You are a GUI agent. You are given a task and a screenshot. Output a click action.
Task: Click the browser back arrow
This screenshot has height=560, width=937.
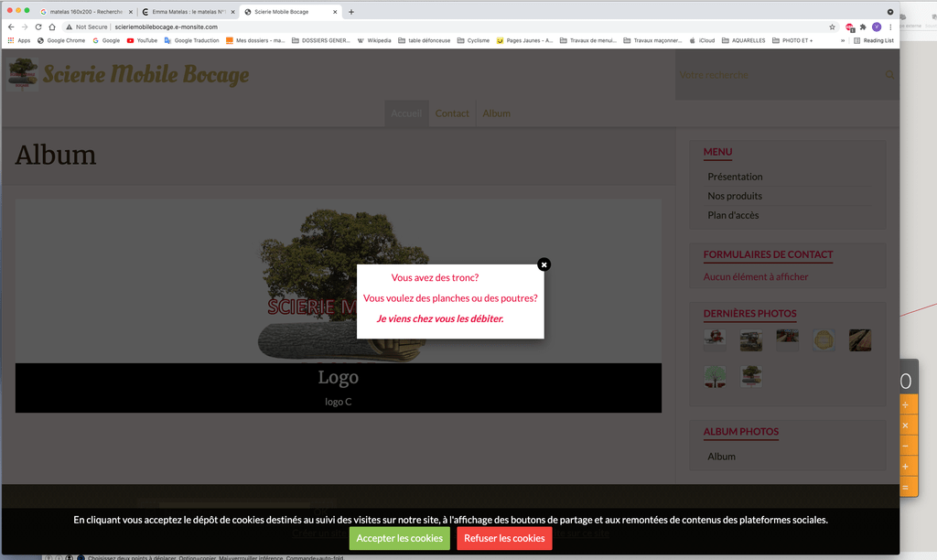coord(11,27)
